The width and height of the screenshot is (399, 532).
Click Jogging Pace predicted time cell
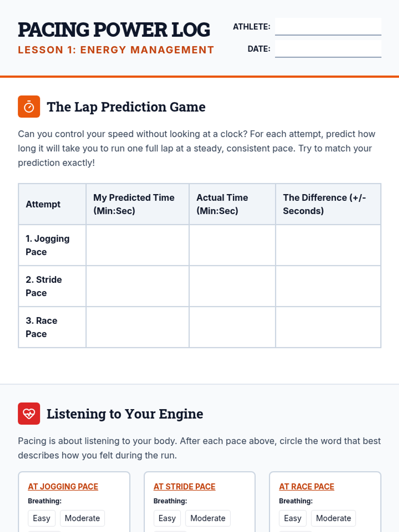click(x=137, y=245)
